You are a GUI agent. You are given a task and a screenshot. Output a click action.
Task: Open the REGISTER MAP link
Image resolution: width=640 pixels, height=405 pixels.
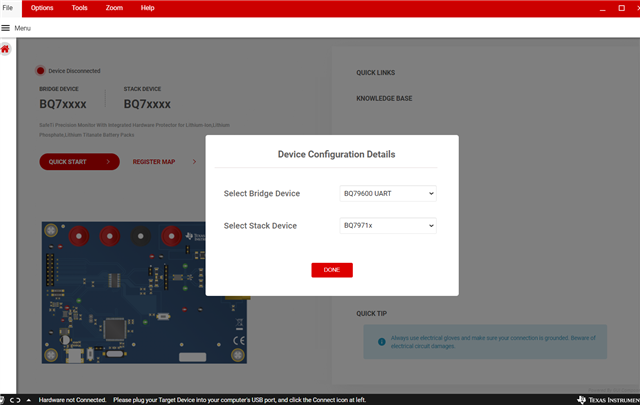pyautogui.click(x=154, y=162)
